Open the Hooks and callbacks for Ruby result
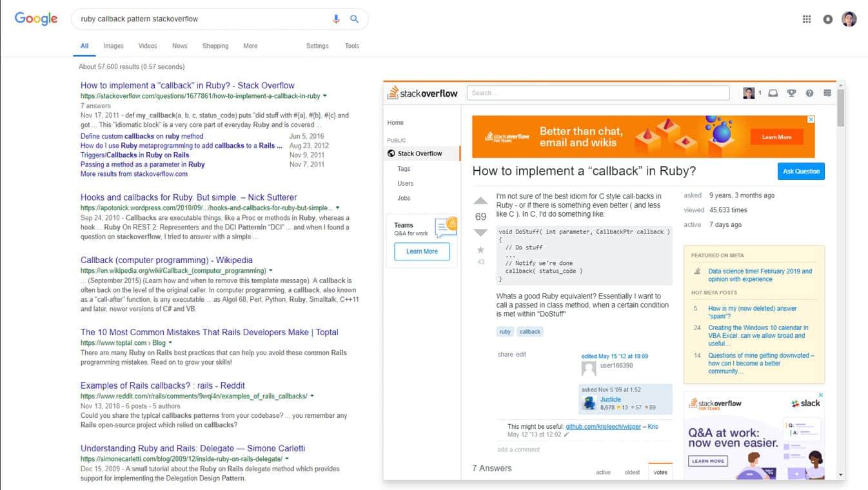This screenshot has width=868, height=490. [188, 197]
